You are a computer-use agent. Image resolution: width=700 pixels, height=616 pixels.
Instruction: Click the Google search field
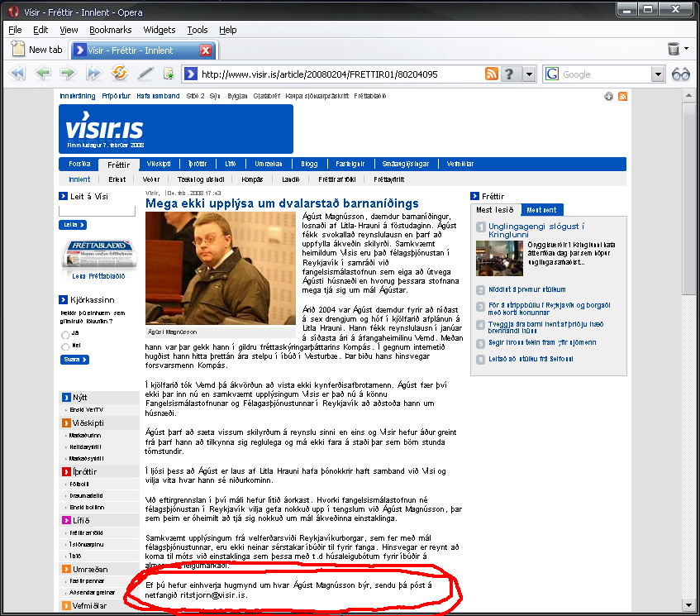[x=605, y=74]
